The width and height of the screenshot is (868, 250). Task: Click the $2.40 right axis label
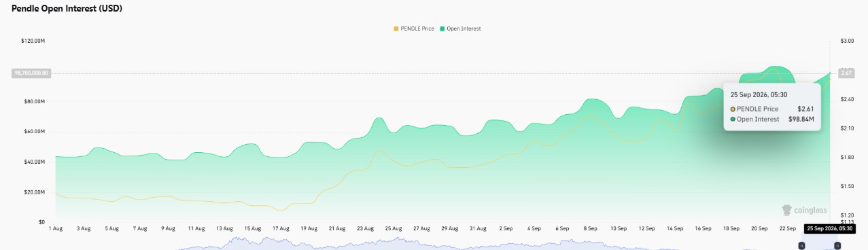[x=847, y=99]
